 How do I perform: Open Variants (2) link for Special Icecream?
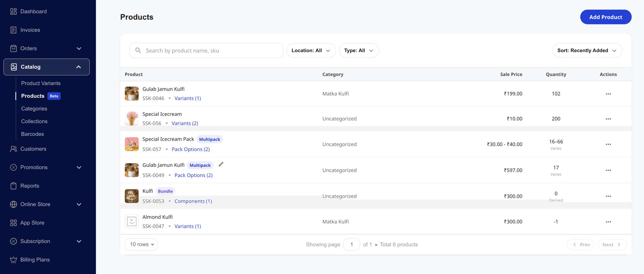(x=185, y=123)
